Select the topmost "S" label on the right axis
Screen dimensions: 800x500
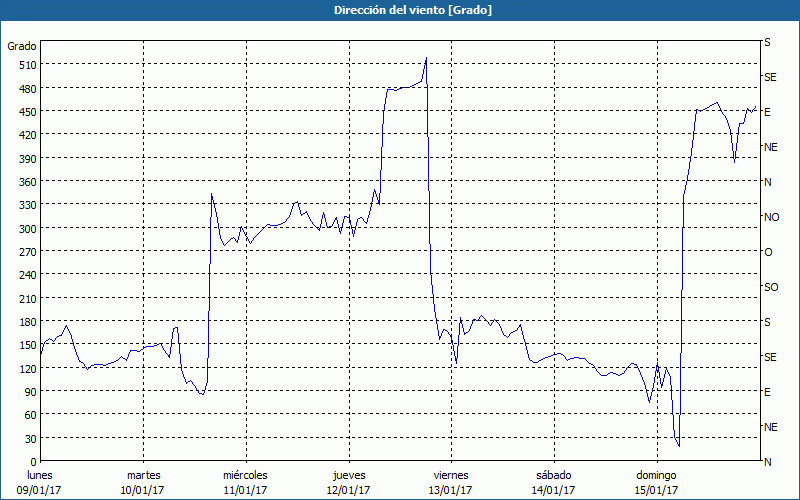coord(767,43)
